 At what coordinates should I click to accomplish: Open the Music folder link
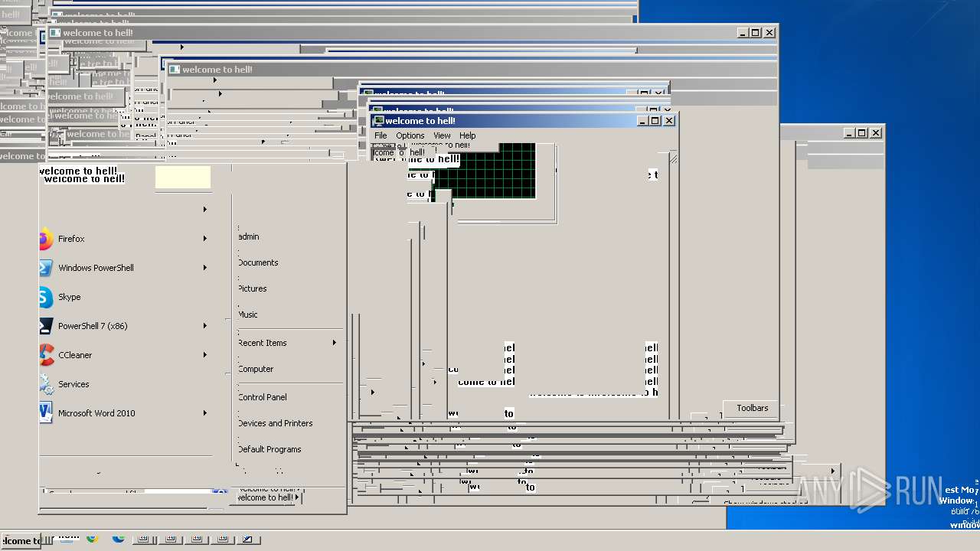[x=247, y=315]
